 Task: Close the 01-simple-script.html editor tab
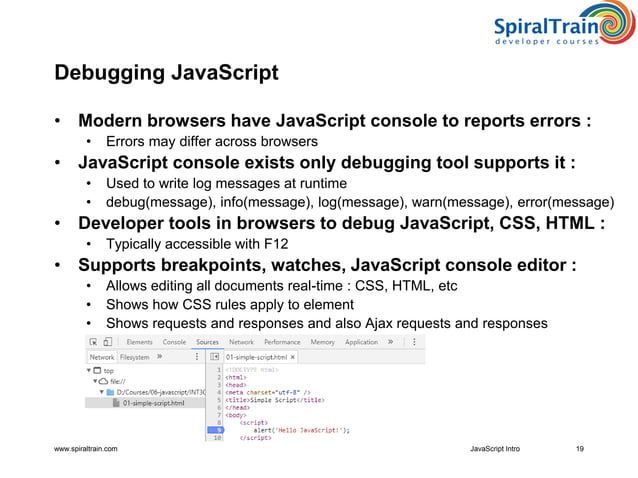[293, 357]
